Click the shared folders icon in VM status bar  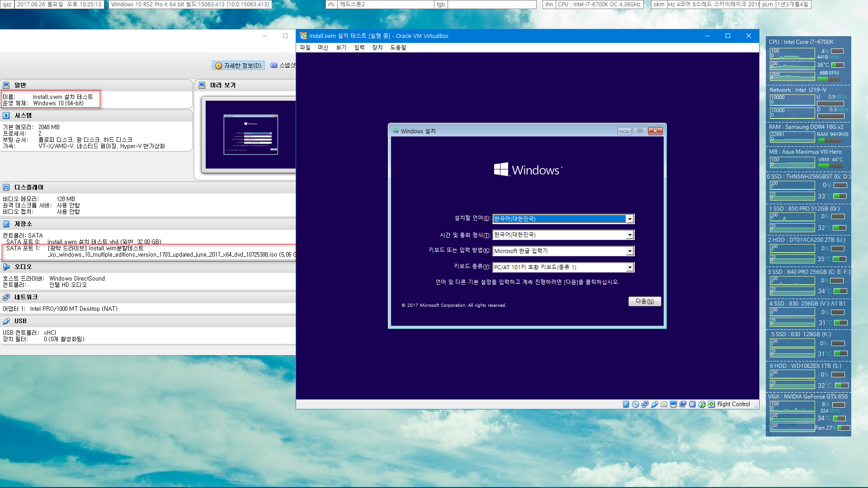click(664, 404)
